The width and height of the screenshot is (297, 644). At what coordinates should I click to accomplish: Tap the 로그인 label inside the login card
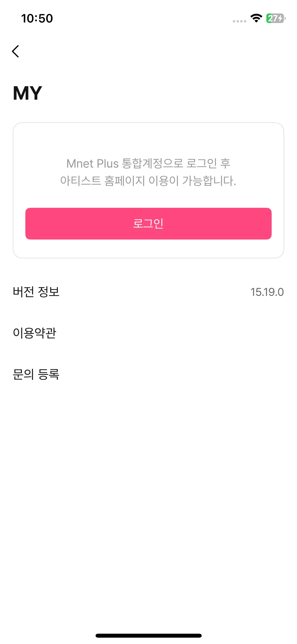pos(148,224)
